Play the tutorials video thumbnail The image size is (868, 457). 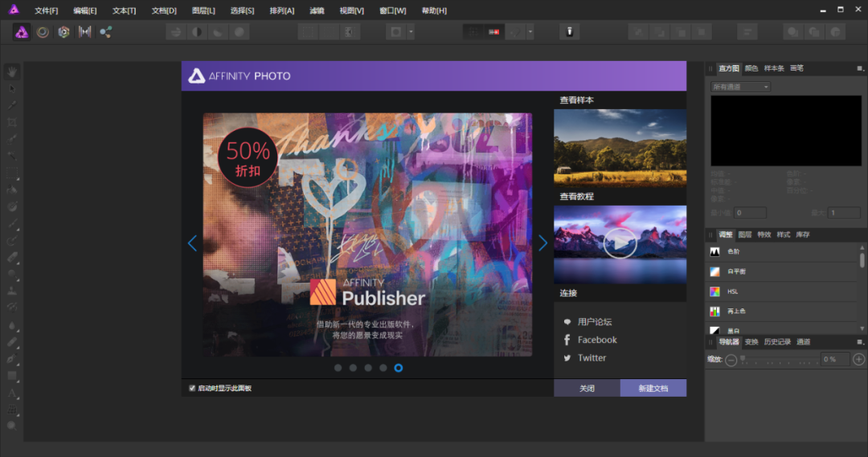click(x=620, y=244)
